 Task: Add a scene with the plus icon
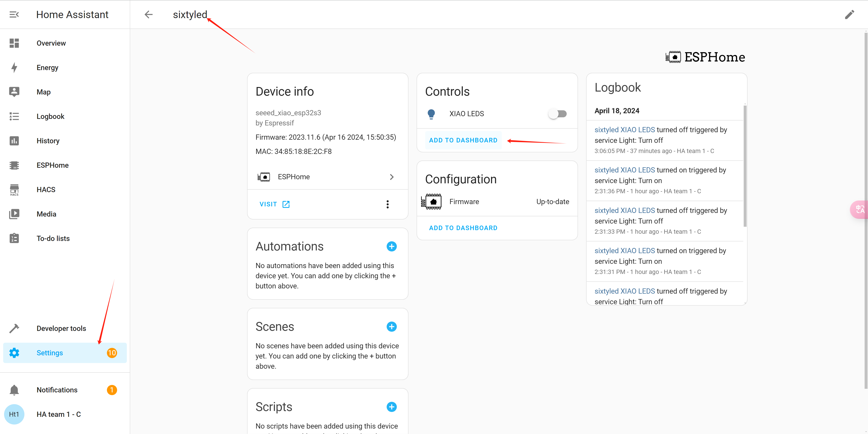pyautogui.click(x=392, y=326)
